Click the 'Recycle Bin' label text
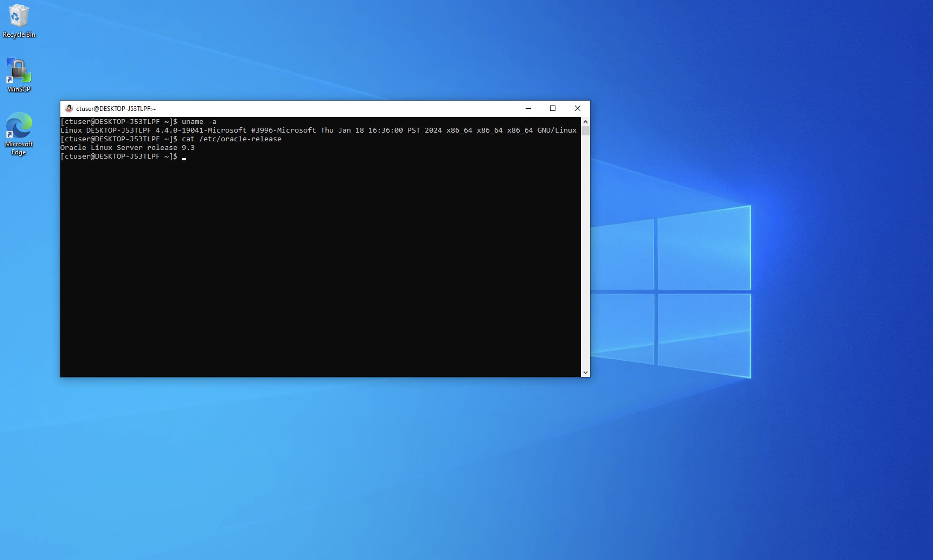933x560 pixels. point(19,34)
